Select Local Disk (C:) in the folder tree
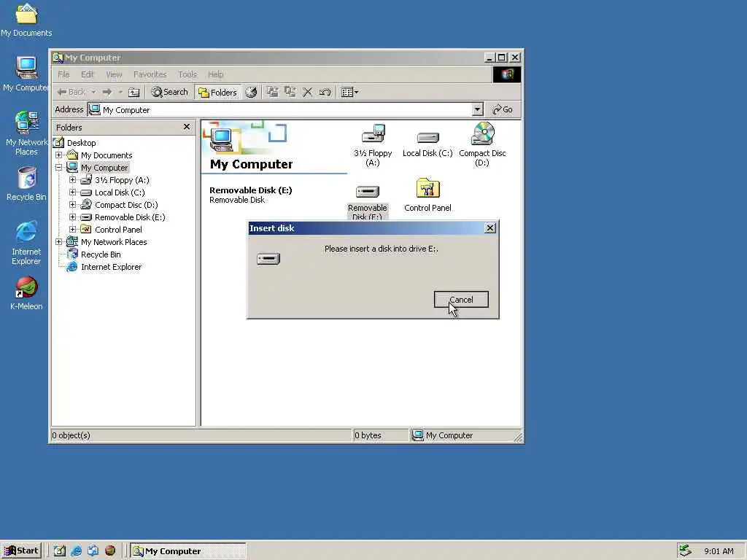This screenshot has height=560, width=747. (x=120, y=192)
